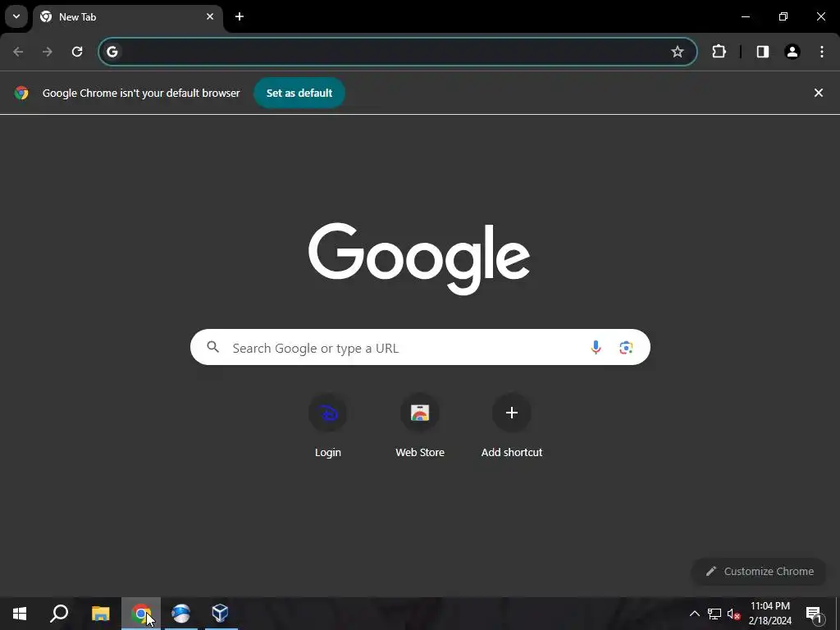Click the magnifier icon in search box
Viewport: 840px width, 630px height.
[212, 347]
